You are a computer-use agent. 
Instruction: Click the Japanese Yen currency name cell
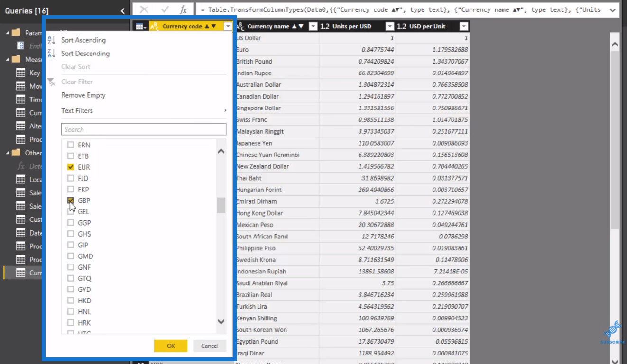[x=277, y=143]
